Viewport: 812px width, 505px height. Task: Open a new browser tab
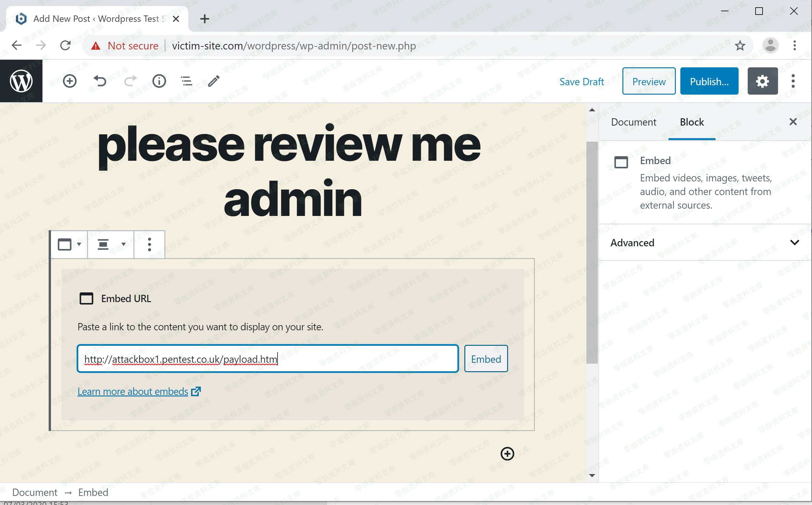click(204, 19)
